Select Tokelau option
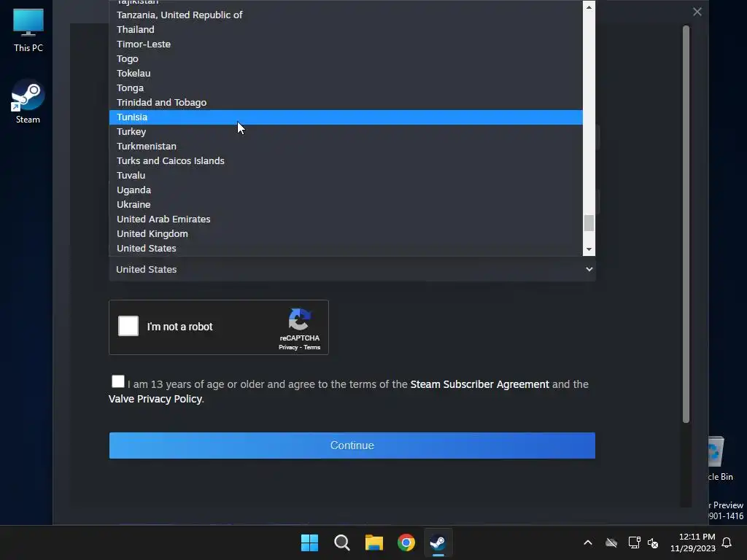 (346, 74)
